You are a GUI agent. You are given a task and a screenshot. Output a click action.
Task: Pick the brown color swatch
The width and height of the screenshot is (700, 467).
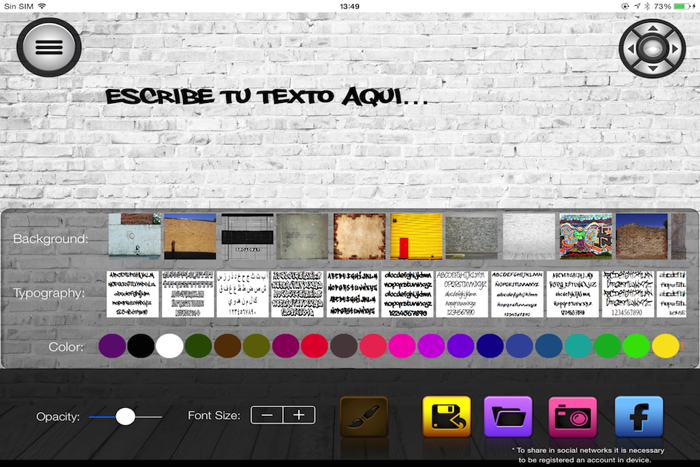228,346
